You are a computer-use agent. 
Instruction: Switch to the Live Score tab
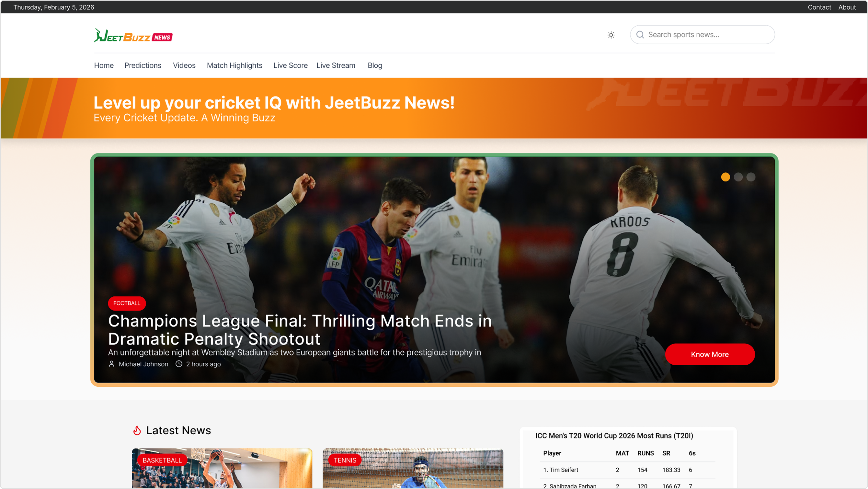290,65
